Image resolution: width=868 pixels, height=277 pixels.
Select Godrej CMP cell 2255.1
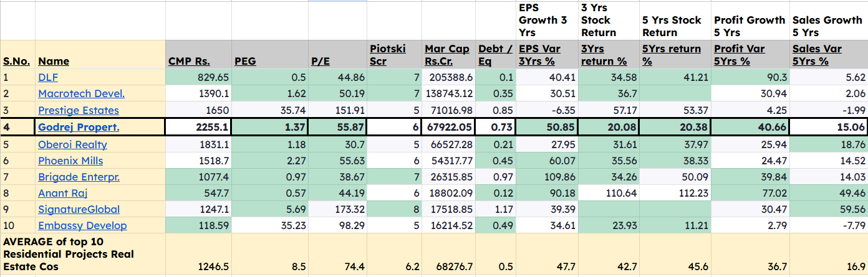click(x=198, y=127)
